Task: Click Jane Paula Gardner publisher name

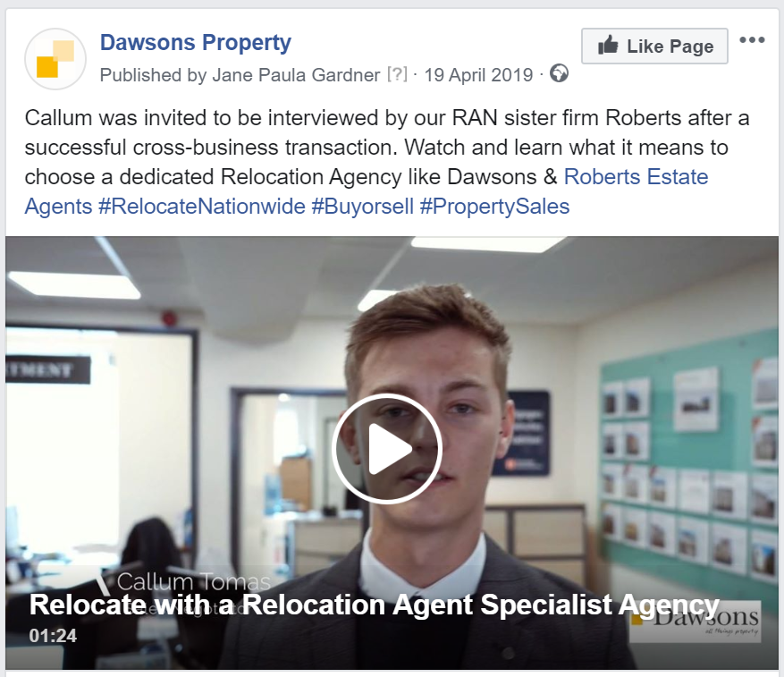Action: pyautogui.click(x=296, y=75)
